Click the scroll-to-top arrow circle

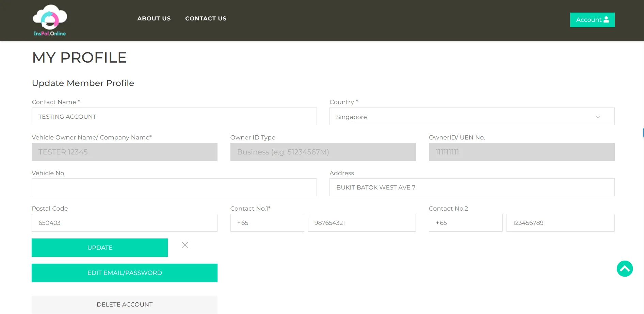(x=625, y=269)
